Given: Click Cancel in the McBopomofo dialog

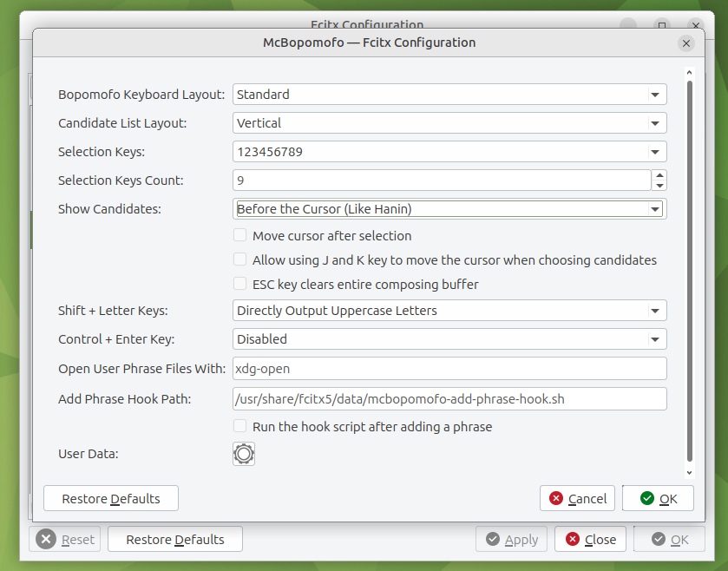Looking at the screenshot, I should (577, 499).
